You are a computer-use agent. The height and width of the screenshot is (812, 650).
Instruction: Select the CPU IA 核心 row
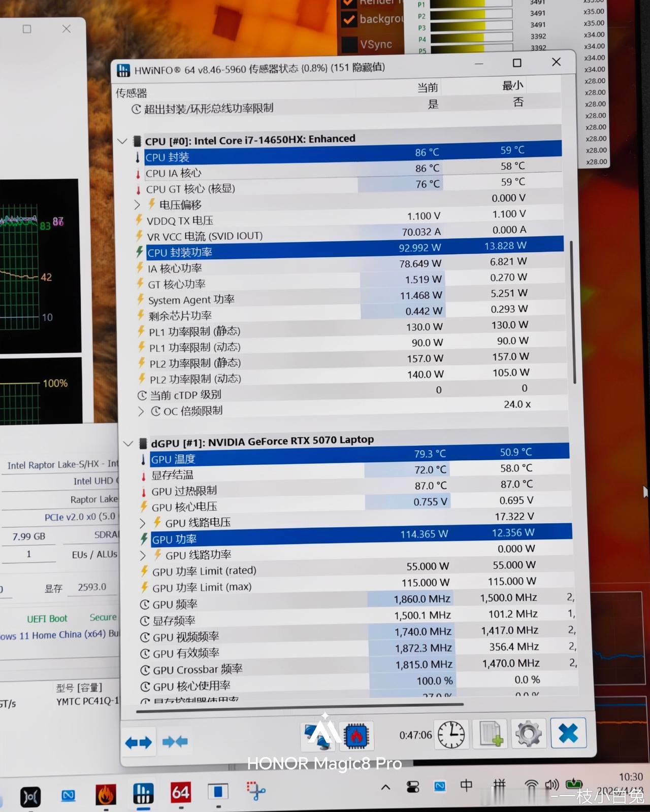coord(348,170)
